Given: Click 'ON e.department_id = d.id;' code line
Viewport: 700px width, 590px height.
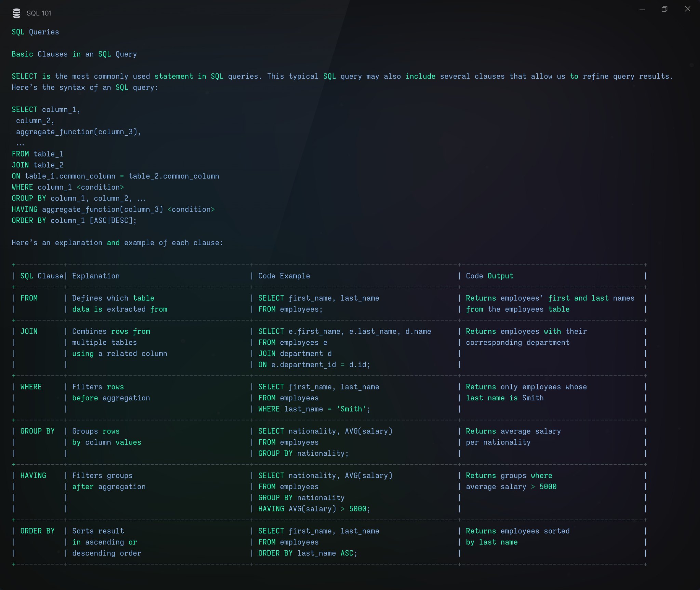Looking at the screenshot, I should 314,365.
